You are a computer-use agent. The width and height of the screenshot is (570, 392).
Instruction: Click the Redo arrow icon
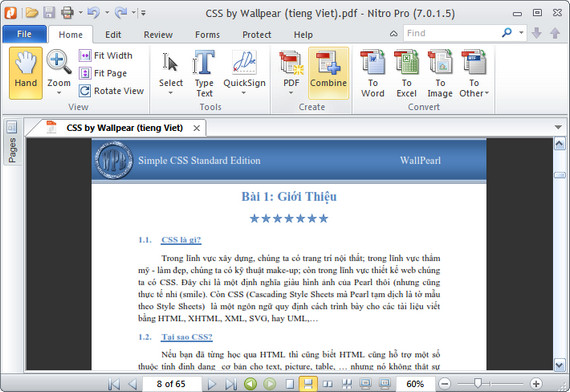pyautogui.click(x=121, y=13)
